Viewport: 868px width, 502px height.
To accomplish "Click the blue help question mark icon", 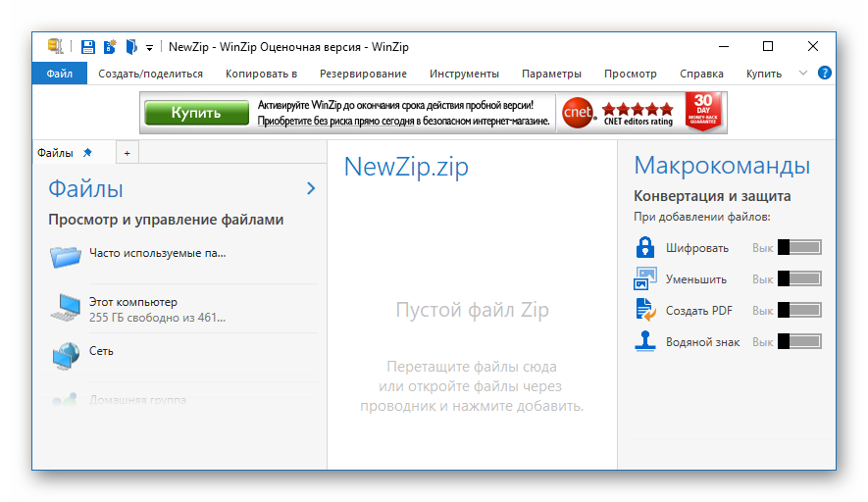I will [x=824, y=73].
